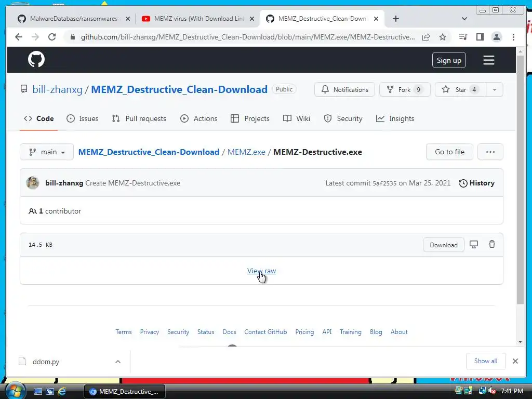Bookmark this page with the star icon
This screenshot has height=399, width=532.
[443, 37]
